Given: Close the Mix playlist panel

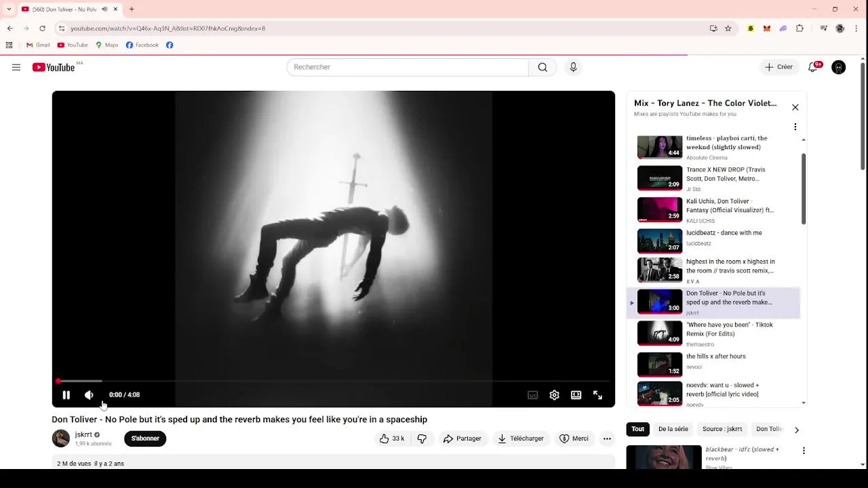Looking at the screenshot, I should (795, 107).
